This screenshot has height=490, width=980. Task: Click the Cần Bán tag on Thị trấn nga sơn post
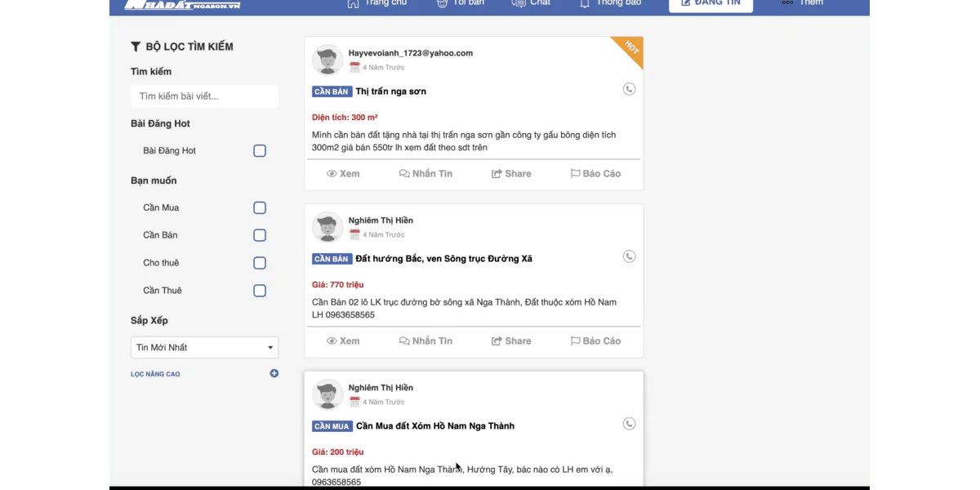click(332, 91)
